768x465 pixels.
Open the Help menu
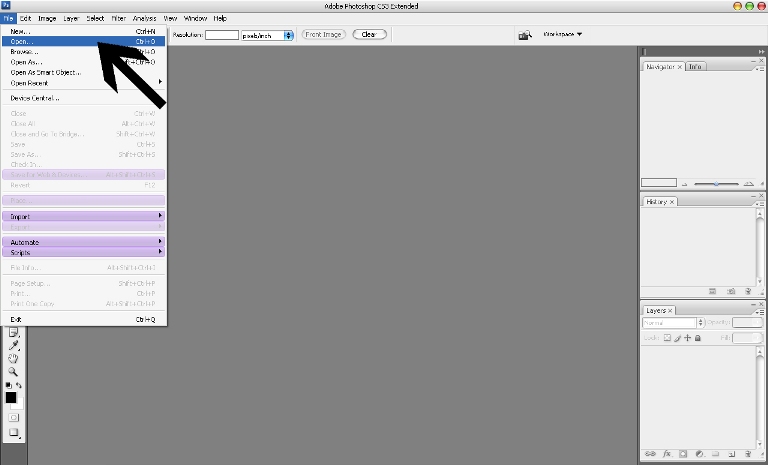coord(220,18)
